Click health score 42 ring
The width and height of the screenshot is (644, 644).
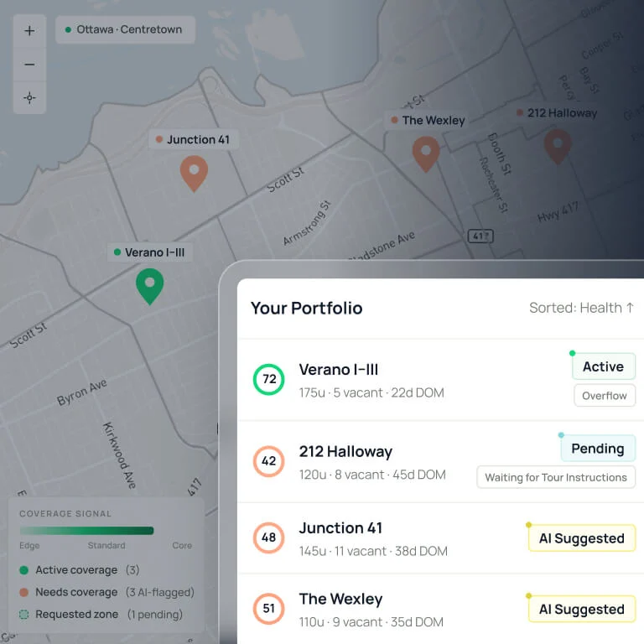pyautogui.click(x=269, y=461)
